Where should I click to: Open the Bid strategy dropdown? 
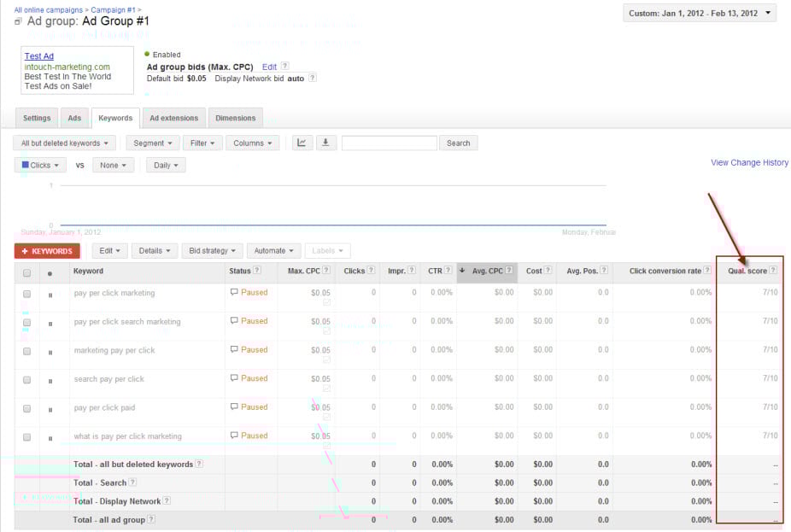pos(213,250)
